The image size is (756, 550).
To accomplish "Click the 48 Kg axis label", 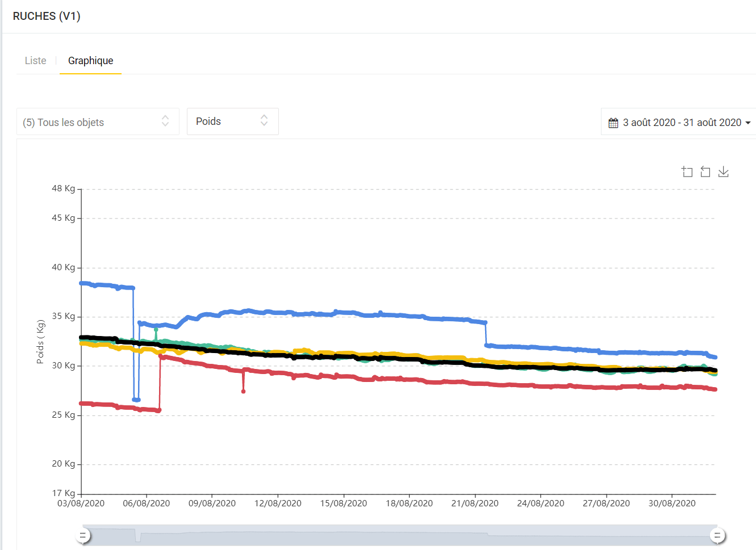I will pyautogui.click(x=63, y=188).
